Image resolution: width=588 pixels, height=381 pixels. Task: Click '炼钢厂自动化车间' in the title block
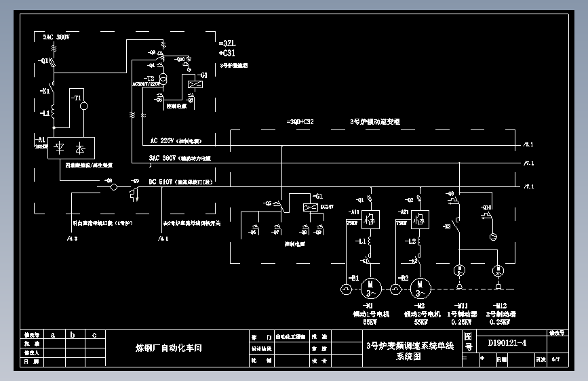[x=169, y=348]
